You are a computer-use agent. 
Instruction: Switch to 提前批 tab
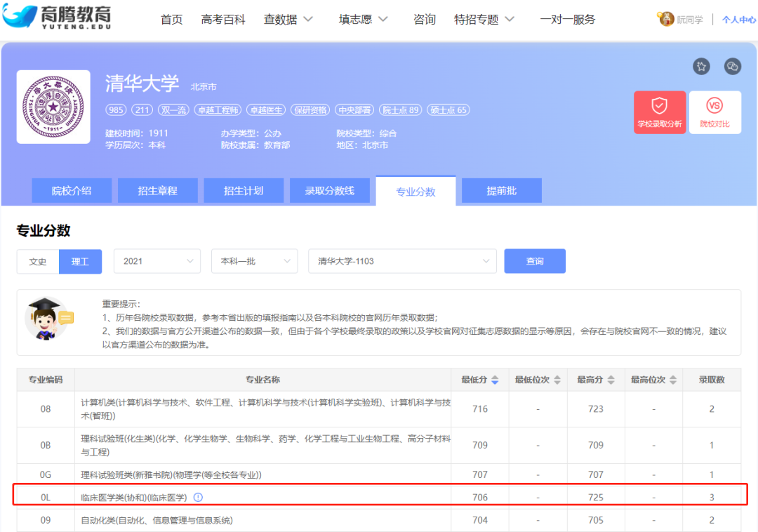pos(502,190)
